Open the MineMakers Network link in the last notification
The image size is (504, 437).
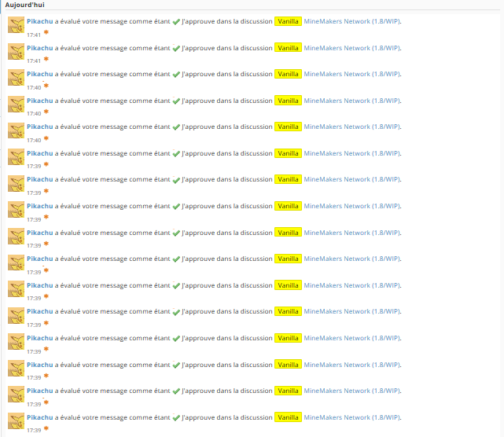tap(351, 417)
